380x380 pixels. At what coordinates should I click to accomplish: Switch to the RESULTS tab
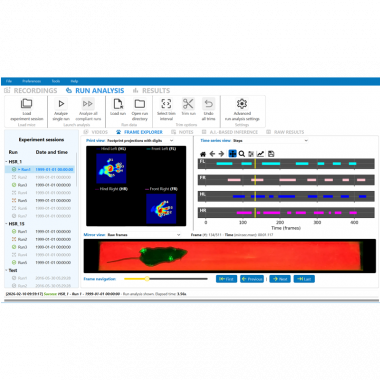click(x=152, y=91)
